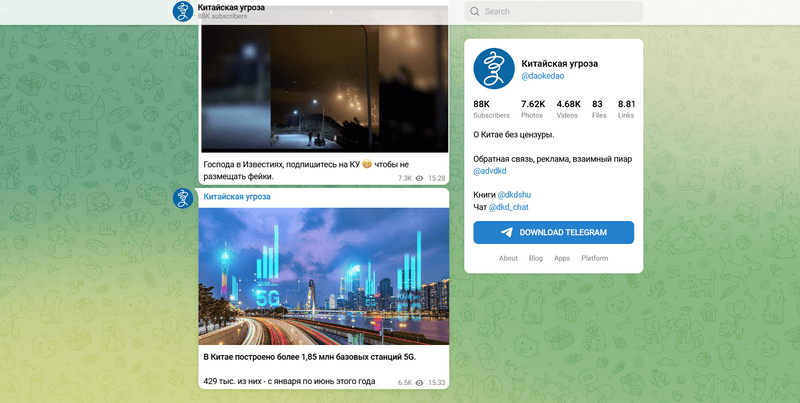
Task: Open the Platform footer link
Action: click(594, 258)
